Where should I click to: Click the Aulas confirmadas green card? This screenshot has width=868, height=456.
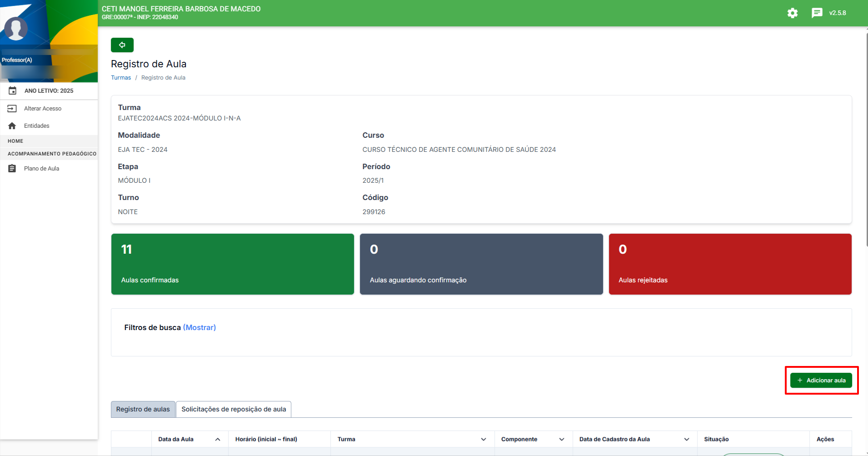[232, 264]
